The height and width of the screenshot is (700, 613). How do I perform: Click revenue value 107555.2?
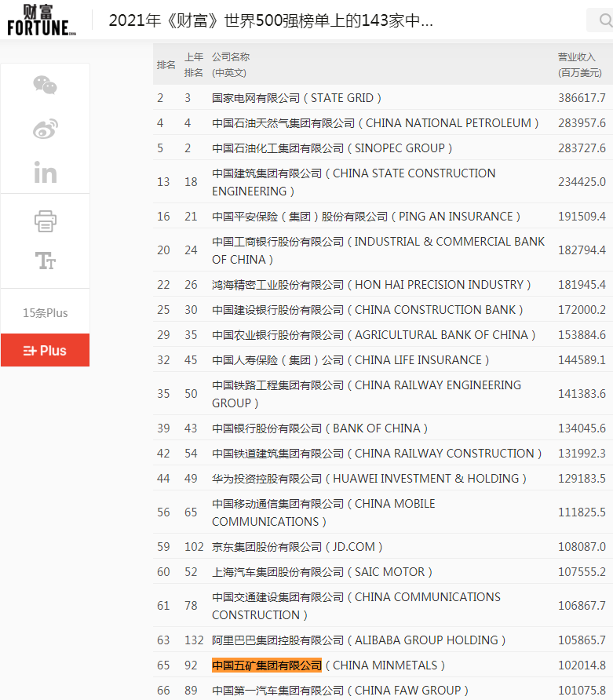[x=582, y=571]
